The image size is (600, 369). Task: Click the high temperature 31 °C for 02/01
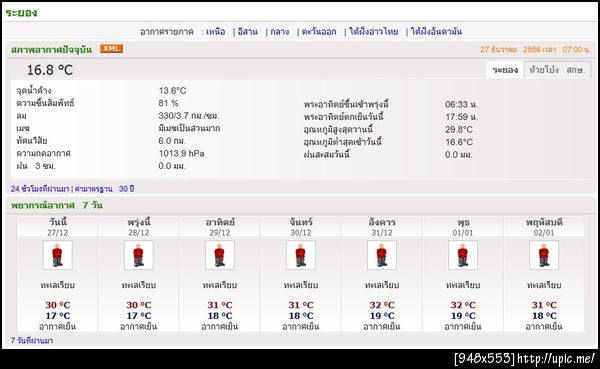pyautogui.click(x=544, y=305)
